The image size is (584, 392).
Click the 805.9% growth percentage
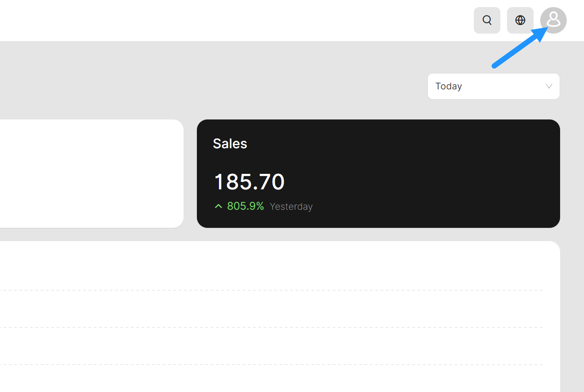(x=246, y=206)
